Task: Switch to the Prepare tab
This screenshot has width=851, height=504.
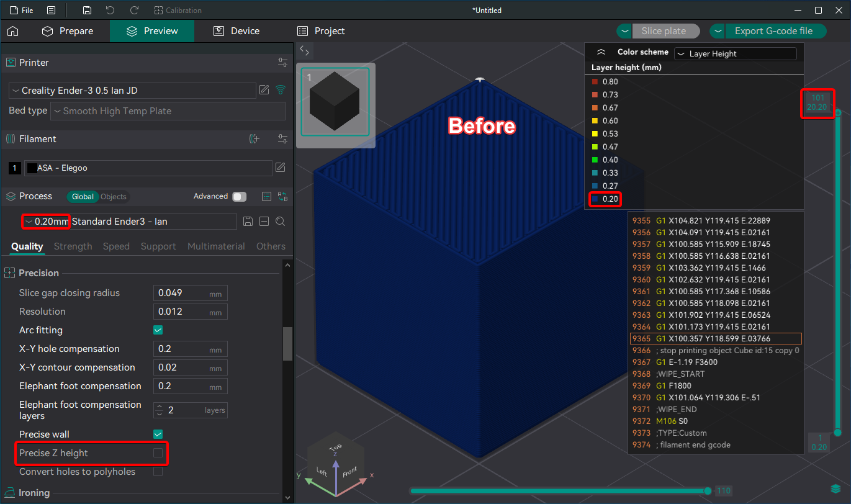Action: click(x=67, y=31)
